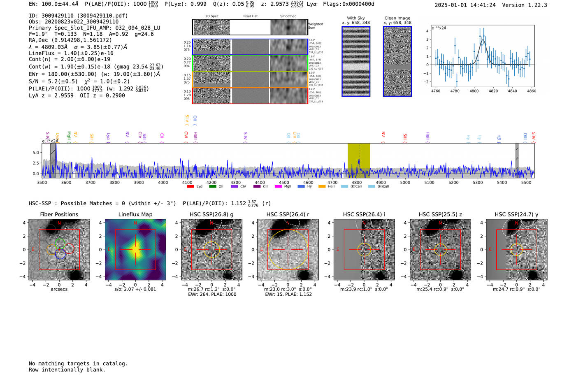The height and width of the screenshot is (392, 576).
Task: Click the green OII legend swatch
Action: tap(213, 187)
